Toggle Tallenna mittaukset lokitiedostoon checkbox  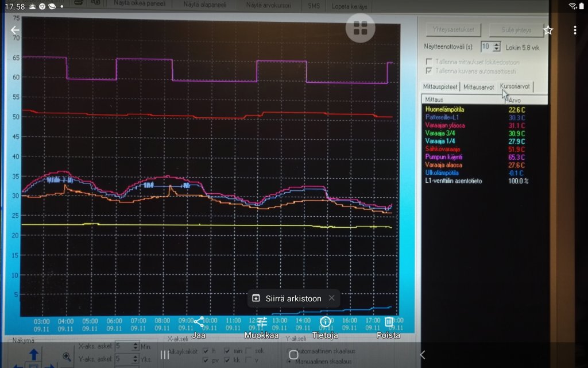(x=429, y=61)
